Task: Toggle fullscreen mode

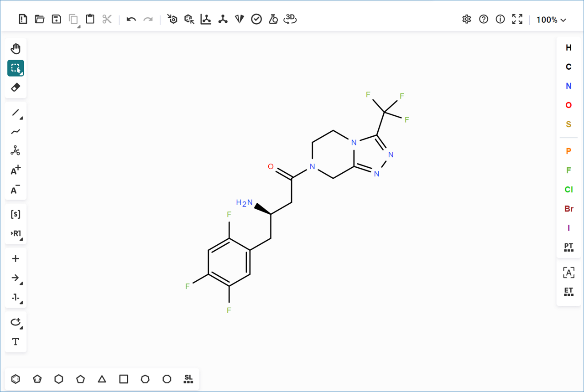Action: tap(517, 19)
